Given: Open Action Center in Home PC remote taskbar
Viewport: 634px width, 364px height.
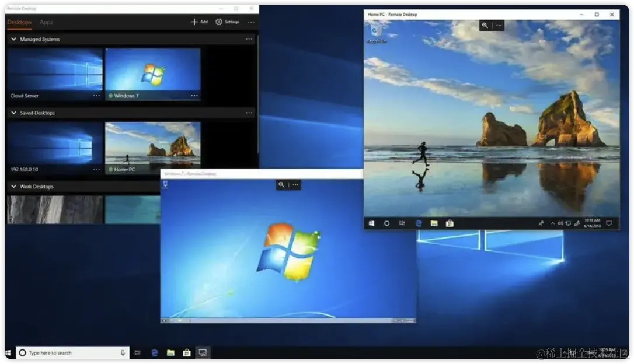Looking at the screenshot, I should pyautogui.click(x=609, y=223).
